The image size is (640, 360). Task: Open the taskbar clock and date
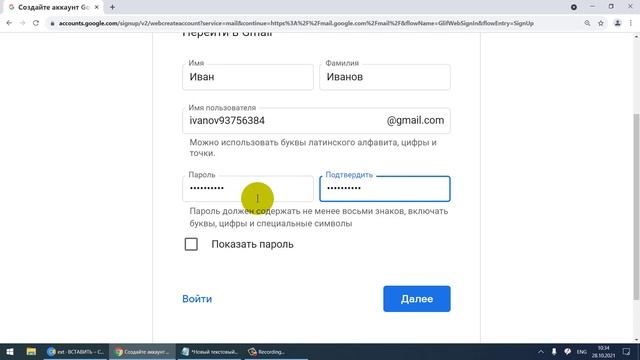(x=603, y=351)
